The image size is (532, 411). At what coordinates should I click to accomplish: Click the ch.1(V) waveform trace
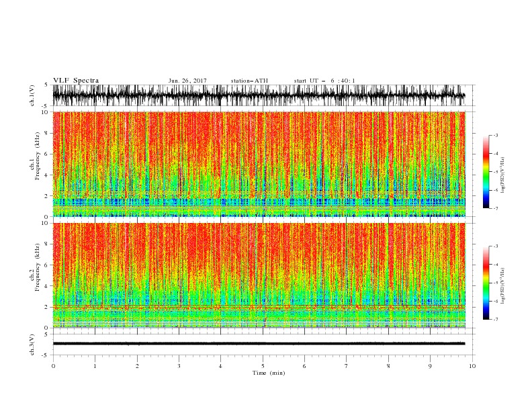click(x=259, y=95)
